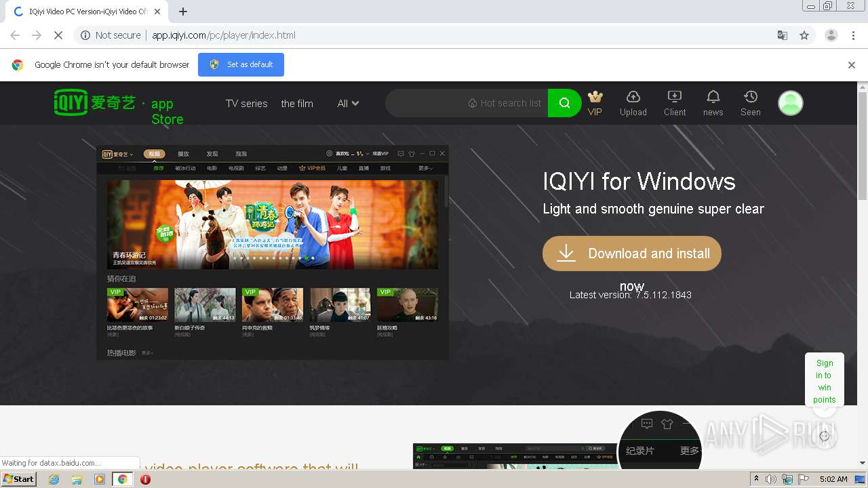Image resolution: width=868 pixels, height=488 pixels.
Task: Click the floating refresh circle icon
Action: [824, 436]
